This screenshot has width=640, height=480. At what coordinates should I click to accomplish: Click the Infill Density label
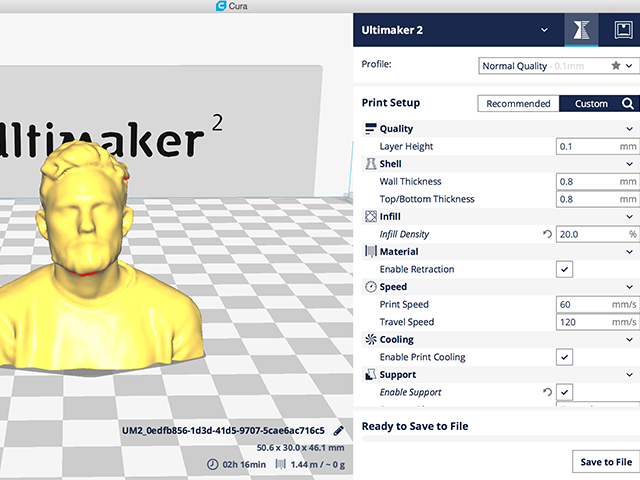pyautogui.click(x=404, y=234)
